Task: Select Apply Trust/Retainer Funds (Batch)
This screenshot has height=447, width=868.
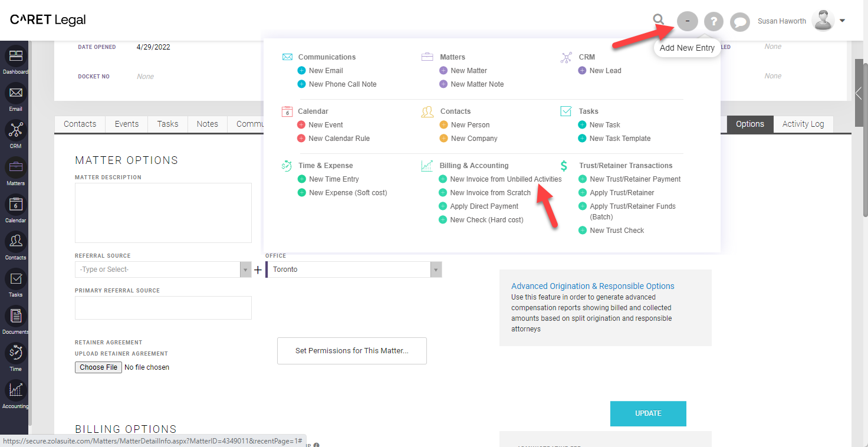Action: click(x=633, y=212)
